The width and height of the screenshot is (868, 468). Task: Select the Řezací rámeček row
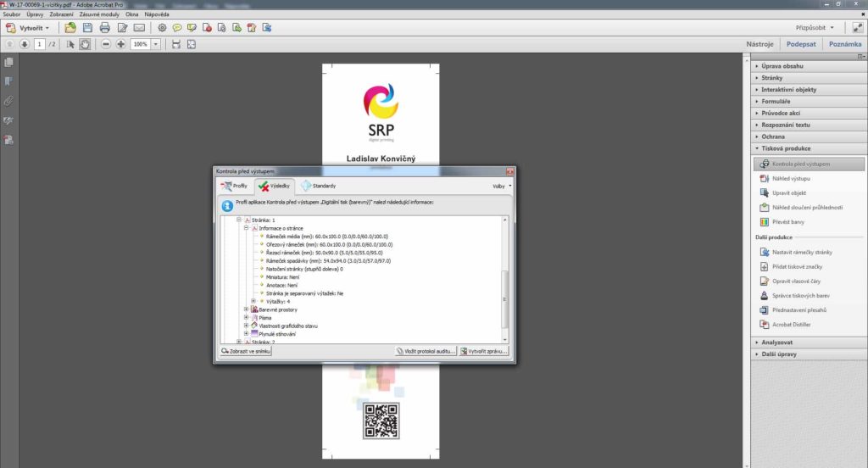click(324, 253)
